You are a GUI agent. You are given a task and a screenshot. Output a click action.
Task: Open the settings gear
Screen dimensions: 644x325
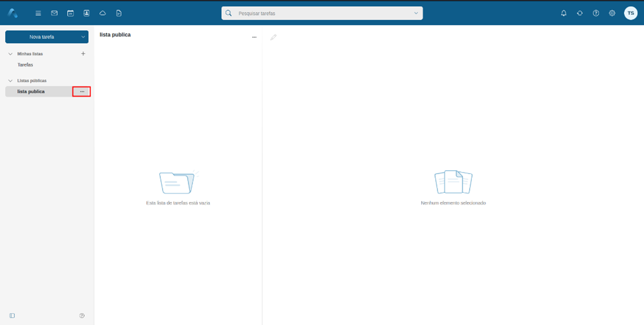click(612, 13)
